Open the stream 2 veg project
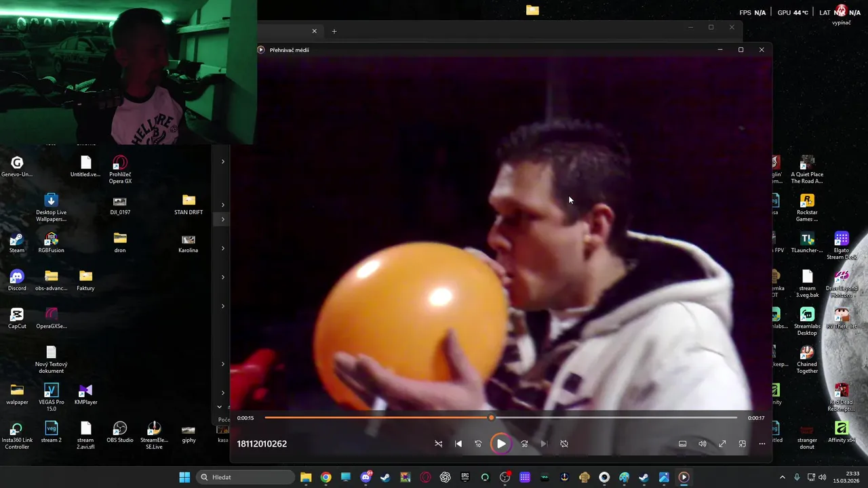Viewport: 868px width, 488px height. point(51,432)
